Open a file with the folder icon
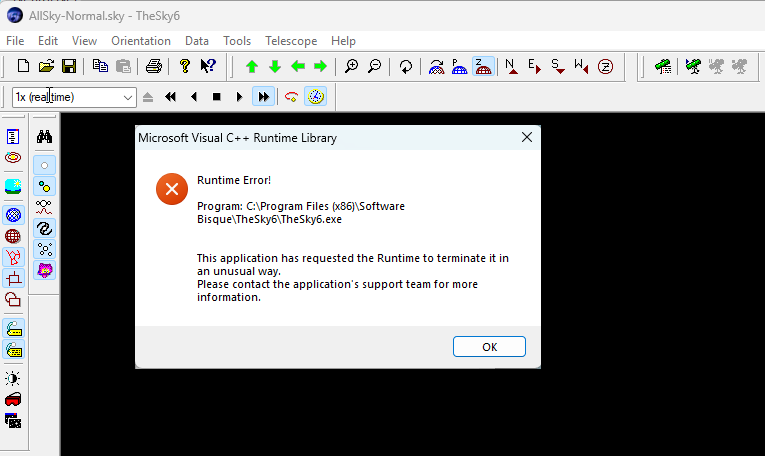The image size is (765, 456). click(x=46, y=66)
